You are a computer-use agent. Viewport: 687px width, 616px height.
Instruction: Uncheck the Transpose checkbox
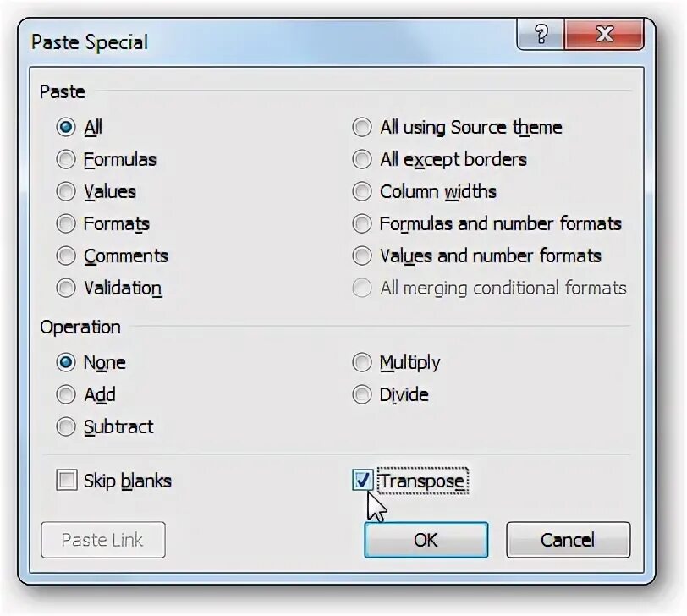[x=362, y=481]
